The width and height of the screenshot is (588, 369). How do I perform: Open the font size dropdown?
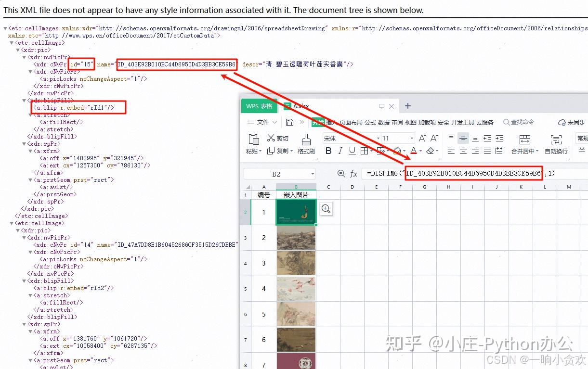pyautogui.click(x=412, y=139)
